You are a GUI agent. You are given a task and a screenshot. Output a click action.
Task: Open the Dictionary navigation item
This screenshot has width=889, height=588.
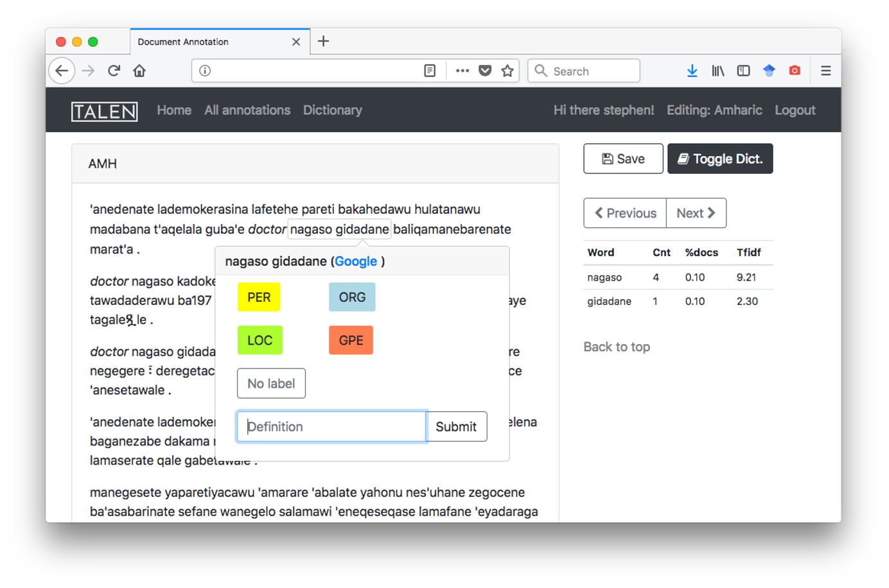point(332,110)
